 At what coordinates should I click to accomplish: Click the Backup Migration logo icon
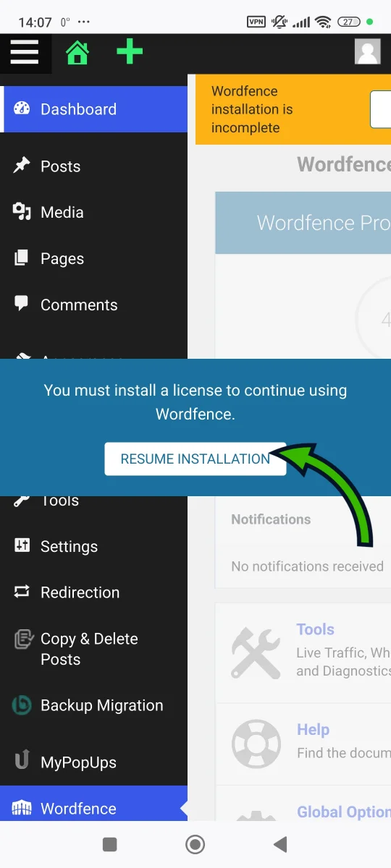click(22, 705)
